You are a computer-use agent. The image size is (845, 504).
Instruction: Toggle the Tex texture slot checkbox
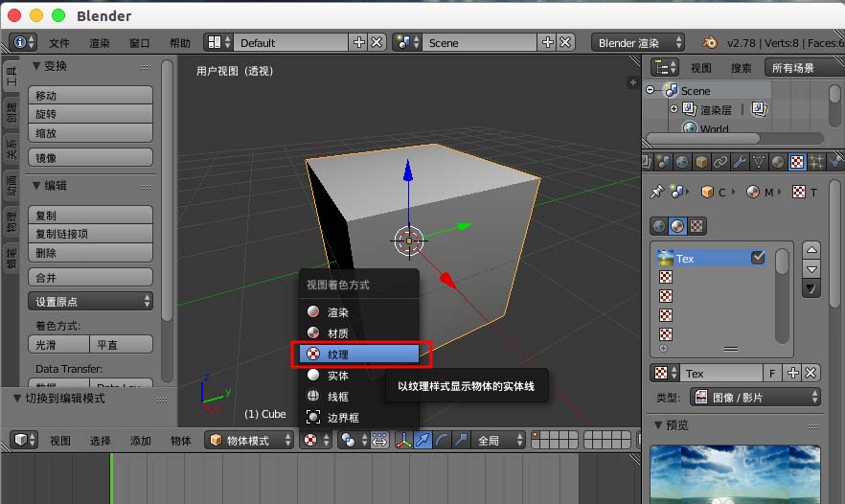pos(758,258)
